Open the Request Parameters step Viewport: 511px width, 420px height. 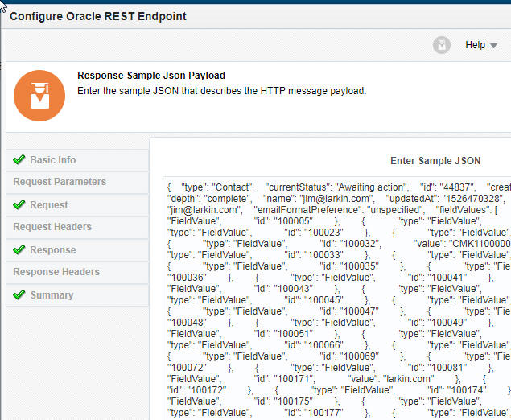pyautogui.click(x=77, y=182)
